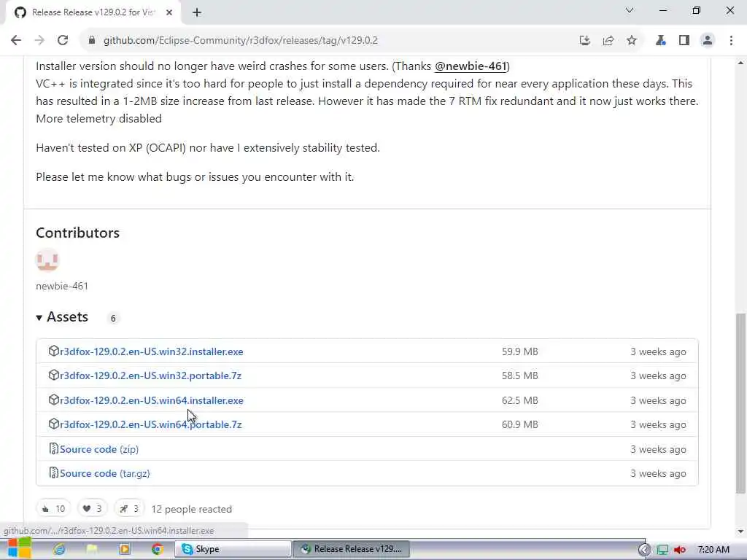Download r3dfox win64 portable.7z
This screenshot has width=747, height=560.
tap(150, 424)
